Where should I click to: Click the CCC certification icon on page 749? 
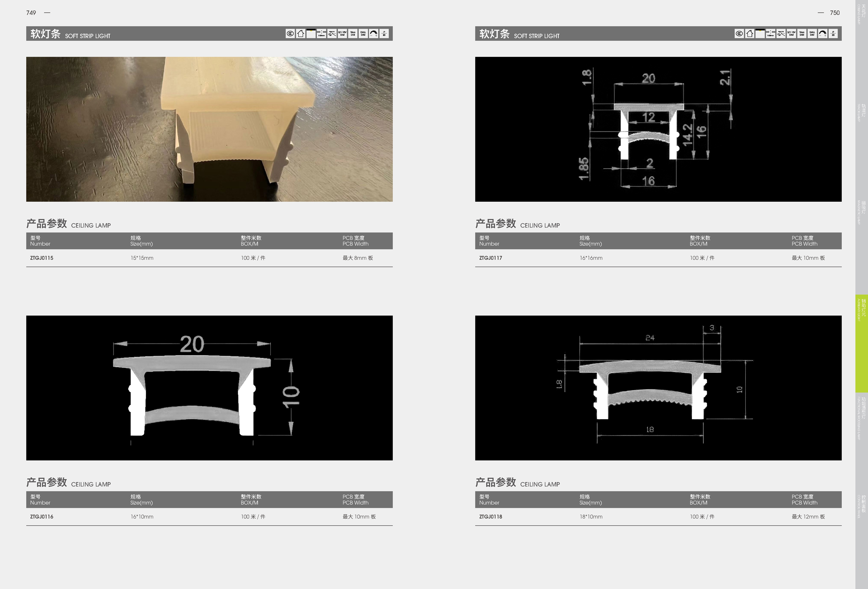[290, 34]
